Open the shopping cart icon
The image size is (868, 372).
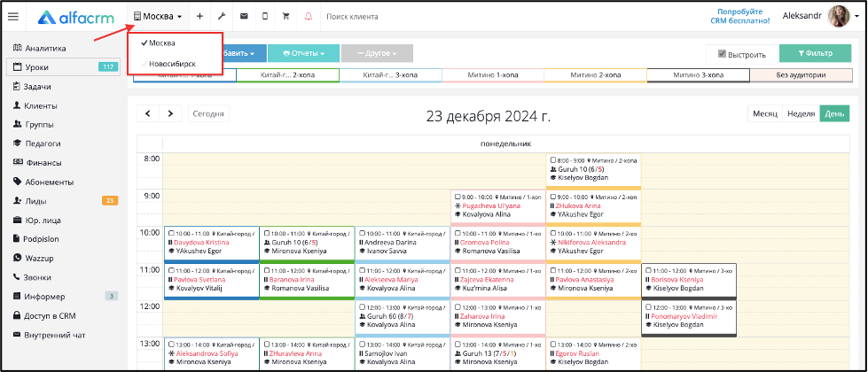coord(286,17)
